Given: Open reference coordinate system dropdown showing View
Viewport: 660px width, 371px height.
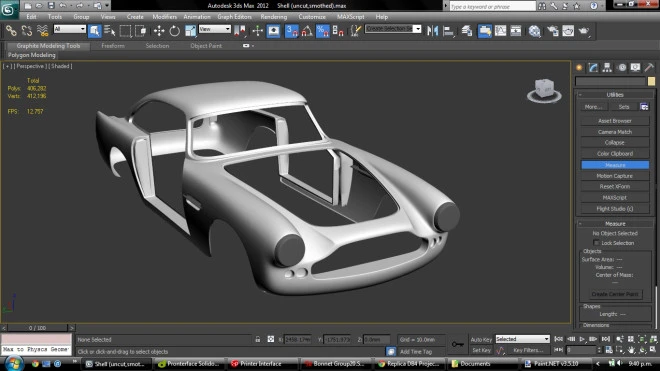Looking at the screenshot, I should coord(215,29).
